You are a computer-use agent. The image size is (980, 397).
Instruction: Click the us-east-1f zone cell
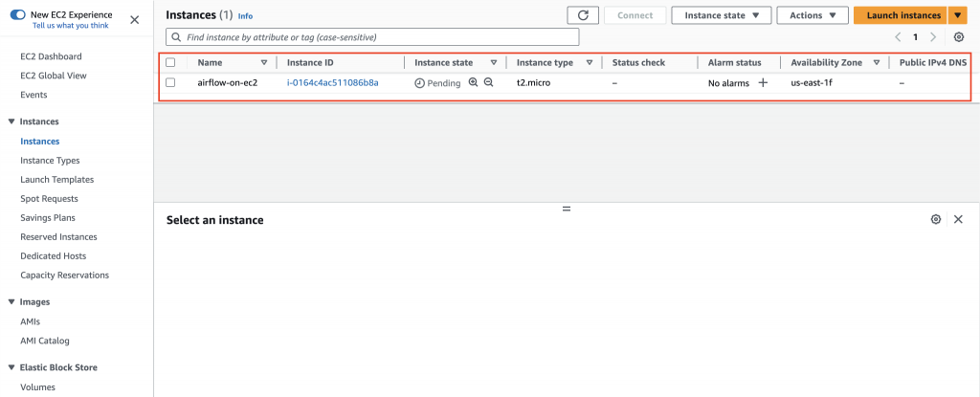(812, 82)
